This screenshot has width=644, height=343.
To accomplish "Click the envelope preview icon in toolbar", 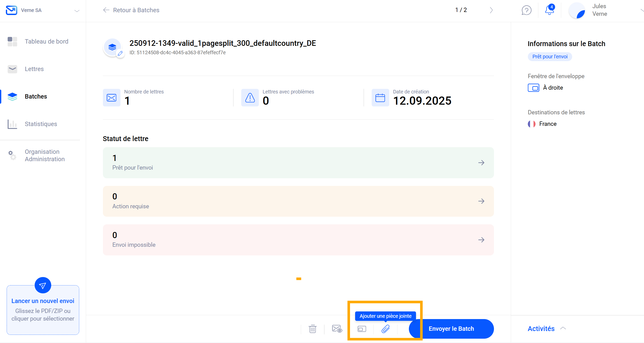I will pyautogui.click(x=337, y=329).
